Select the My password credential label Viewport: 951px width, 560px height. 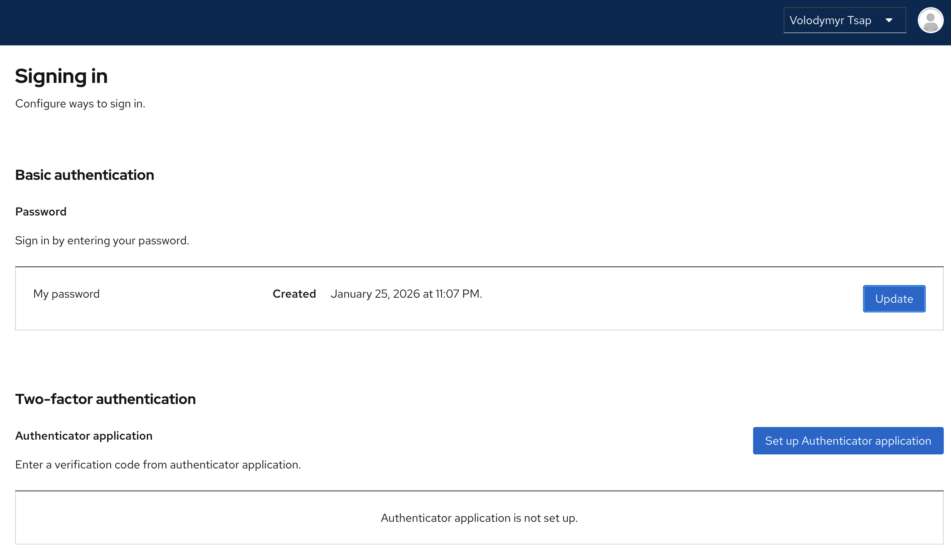pos(66,294)
